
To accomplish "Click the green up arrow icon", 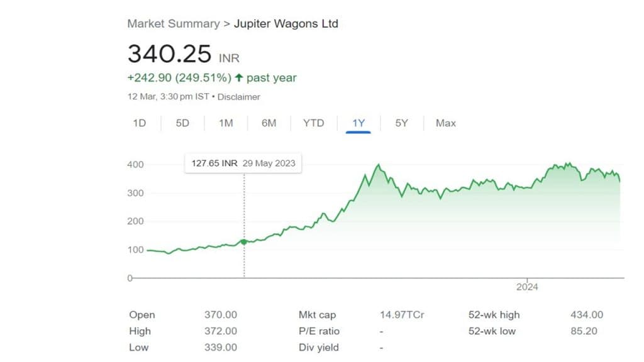I will (239, 78).
